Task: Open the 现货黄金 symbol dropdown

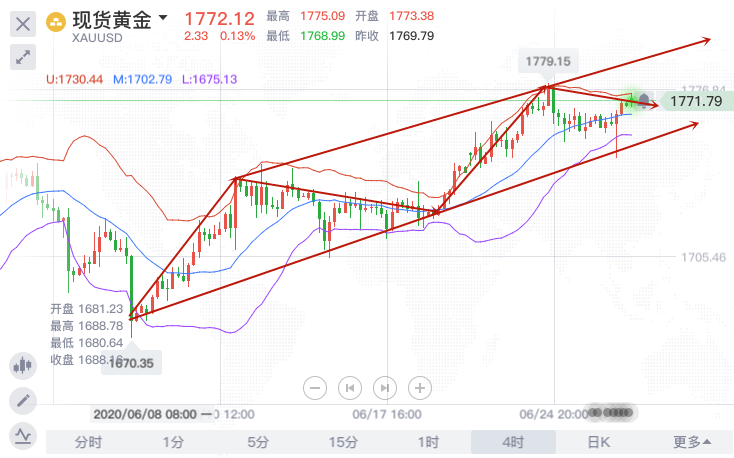Action: click(x=163, y=18)
